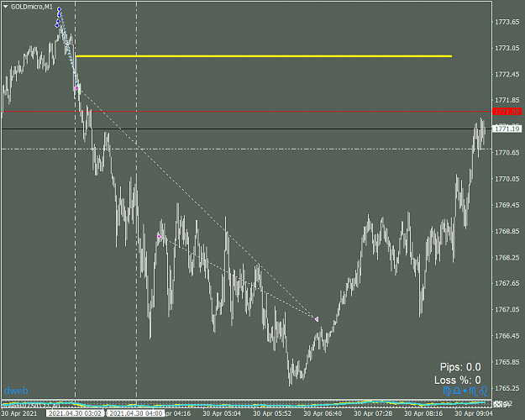Select the magenta close arrow near 06:40
Screen dimensions: 525x420
coord(317,319)
